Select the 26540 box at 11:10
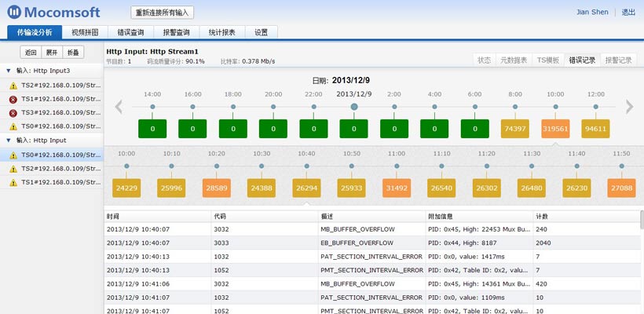The image size is (644, 314). click(x=441, y=188)
